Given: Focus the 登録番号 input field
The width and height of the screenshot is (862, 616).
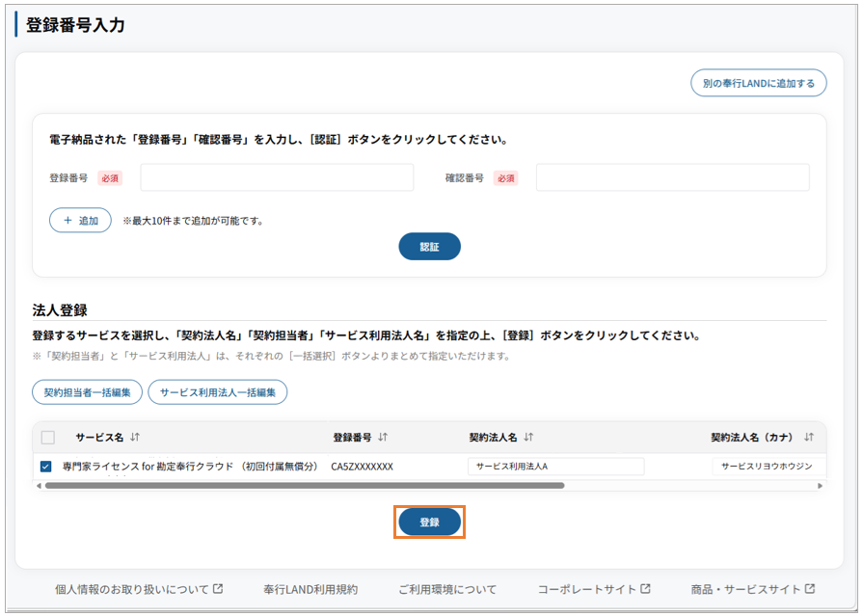Looking at the screenshot, I should click(x=277, y=177).
